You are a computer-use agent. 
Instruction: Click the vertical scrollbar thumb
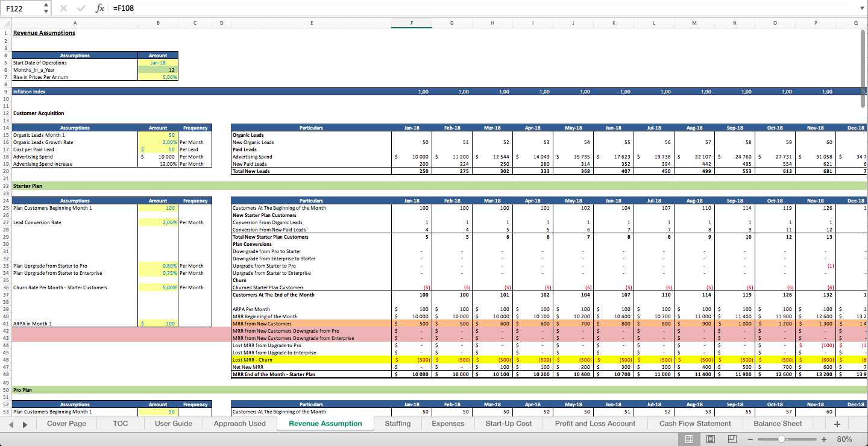[x=863, y=68]
